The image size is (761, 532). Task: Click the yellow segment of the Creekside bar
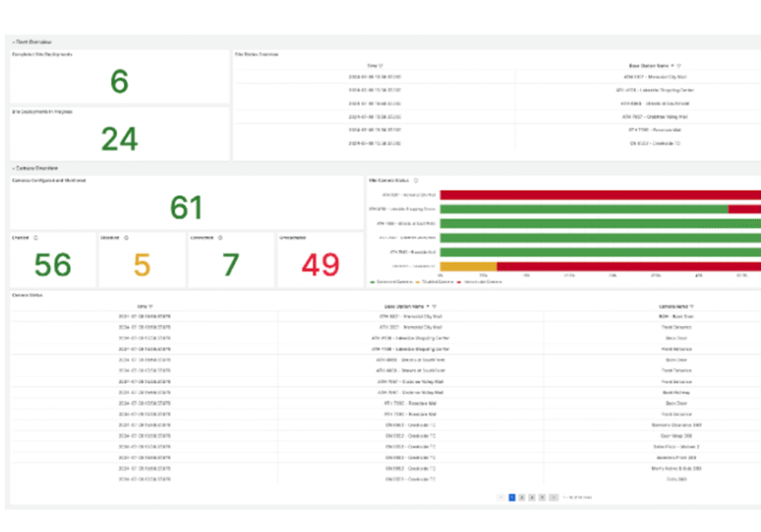[x=468, y=266]
